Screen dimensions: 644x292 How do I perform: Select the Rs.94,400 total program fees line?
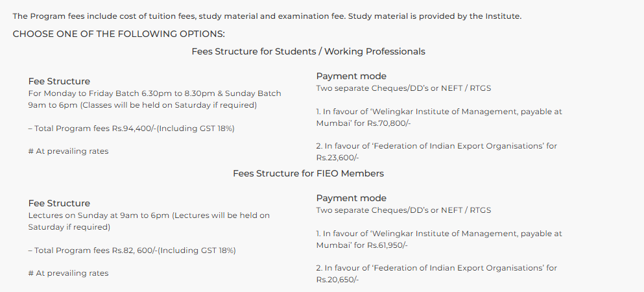click(x=131, y=128)
